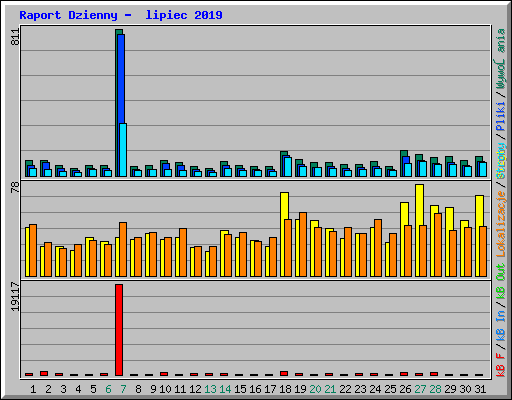Click day 18 on the x-axis
Screen dimensions: 512x400
point(285,389)
